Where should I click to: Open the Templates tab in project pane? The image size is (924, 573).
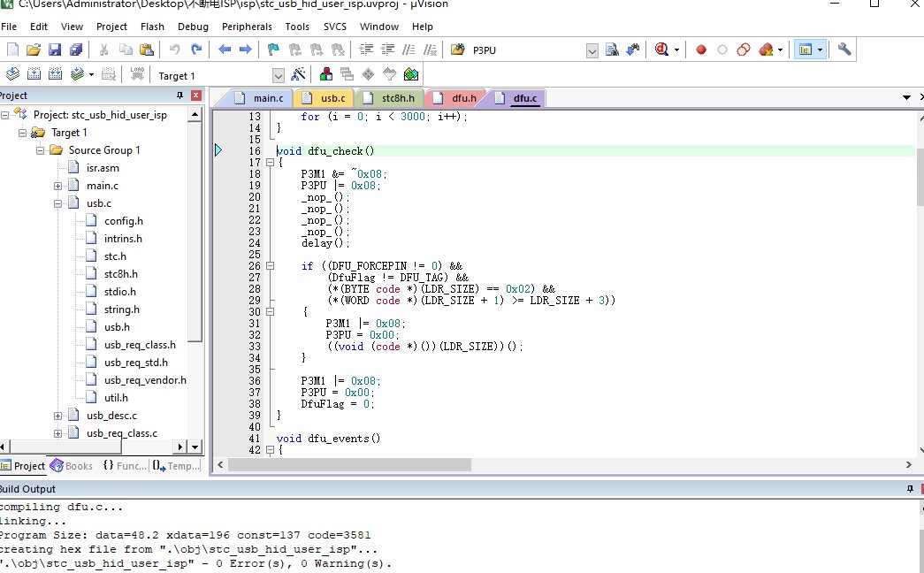point(176,466)
